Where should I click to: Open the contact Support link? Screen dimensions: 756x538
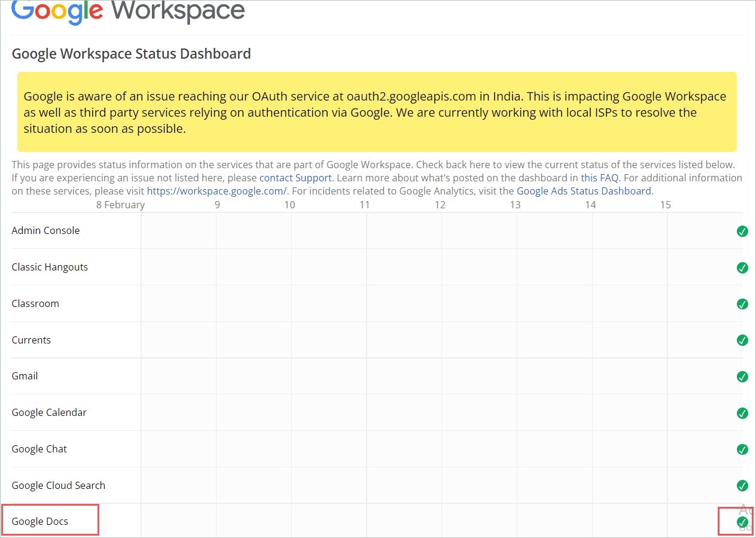pyautogui.click(x=295, y=177)
